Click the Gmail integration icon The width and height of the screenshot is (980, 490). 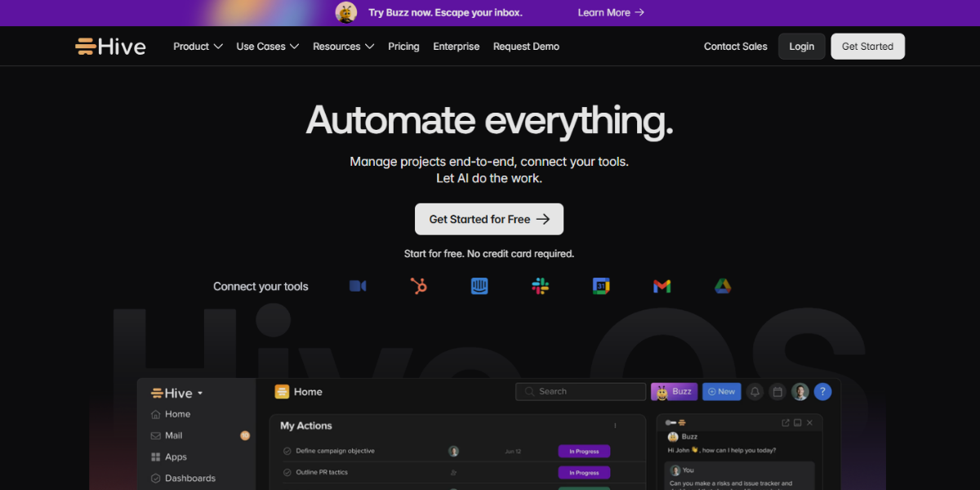(x=661, y=286)
